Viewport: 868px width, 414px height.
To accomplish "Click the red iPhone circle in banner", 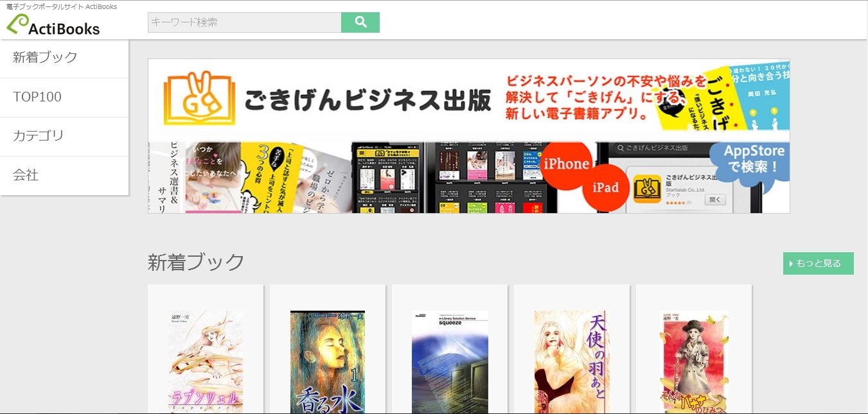I will 566,164.
